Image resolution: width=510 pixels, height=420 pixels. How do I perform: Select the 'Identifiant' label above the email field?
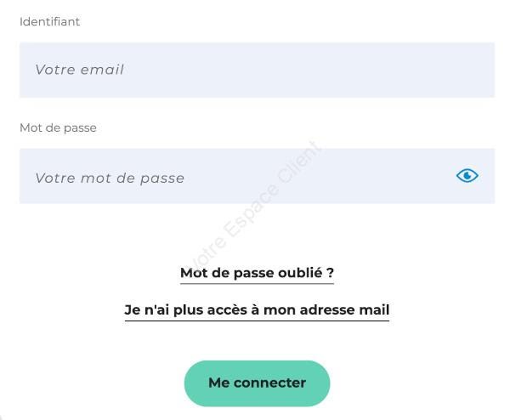click(50, 22)
